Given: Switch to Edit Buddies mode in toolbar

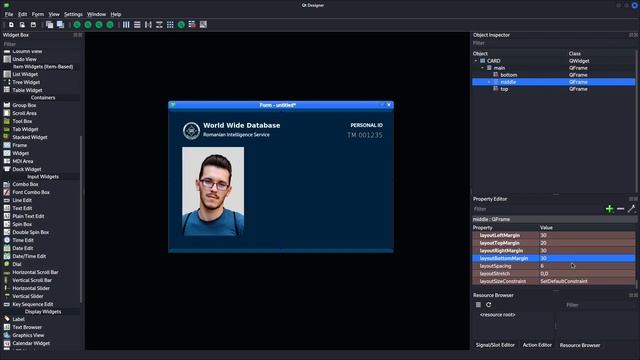Looking at the screenshot, I should 99,25.
